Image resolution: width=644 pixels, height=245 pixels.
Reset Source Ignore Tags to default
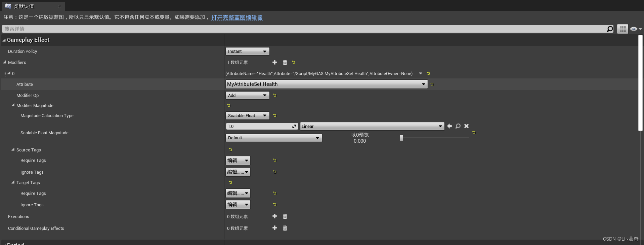click(x=275, y=172)
